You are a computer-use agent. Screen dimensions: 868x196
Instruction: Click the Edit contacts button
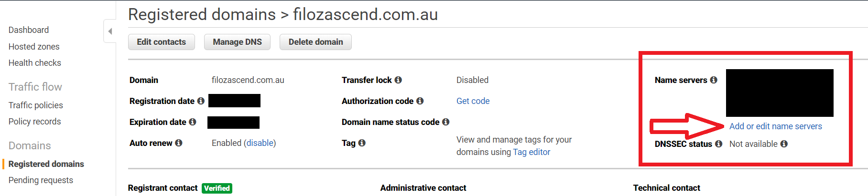pos(162,42)
